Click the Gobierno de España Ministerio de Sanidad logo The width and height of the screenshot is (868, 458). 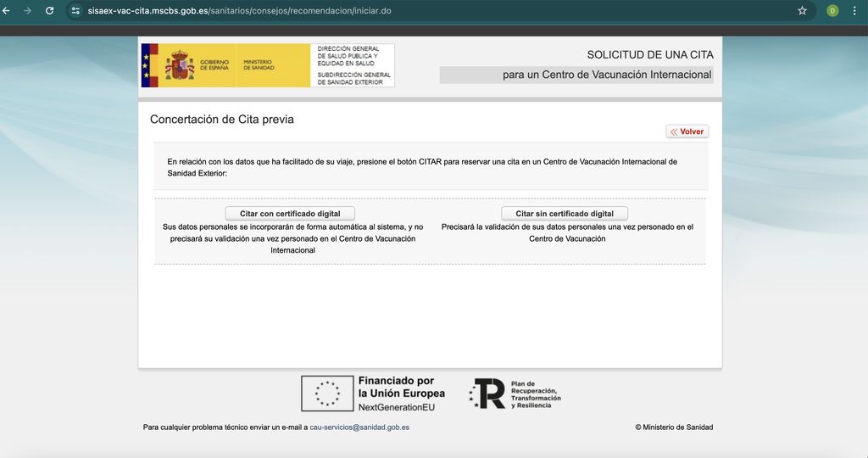click(x=225, y=65)
